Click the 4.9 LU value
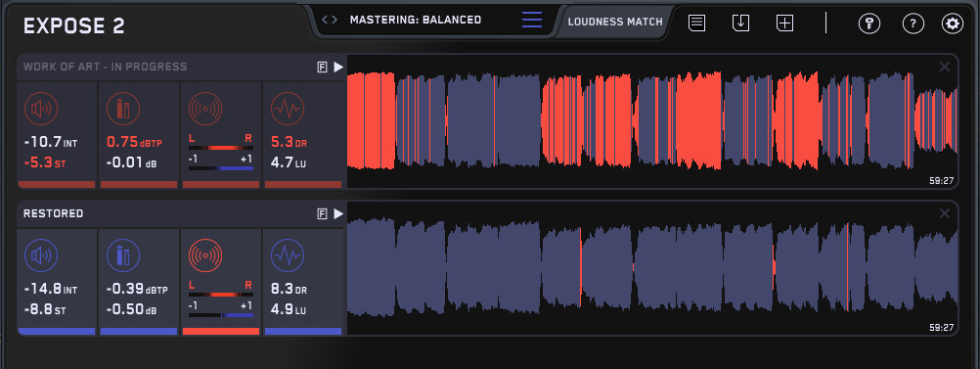This screenshot has height=369, width=980. tap(289, 310)
